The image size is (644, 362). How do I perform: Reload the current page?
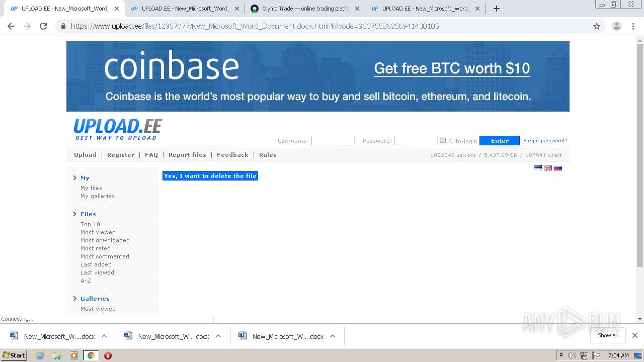coord(43,26)
